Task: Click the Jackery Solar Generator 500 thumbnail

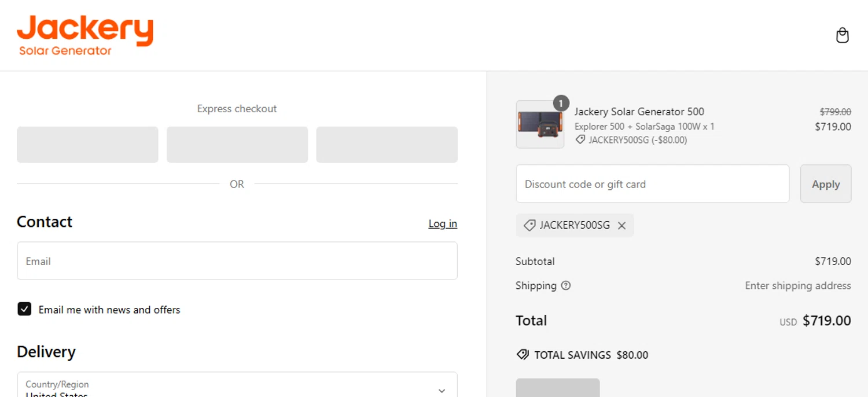Action: [x=540, y=125]
